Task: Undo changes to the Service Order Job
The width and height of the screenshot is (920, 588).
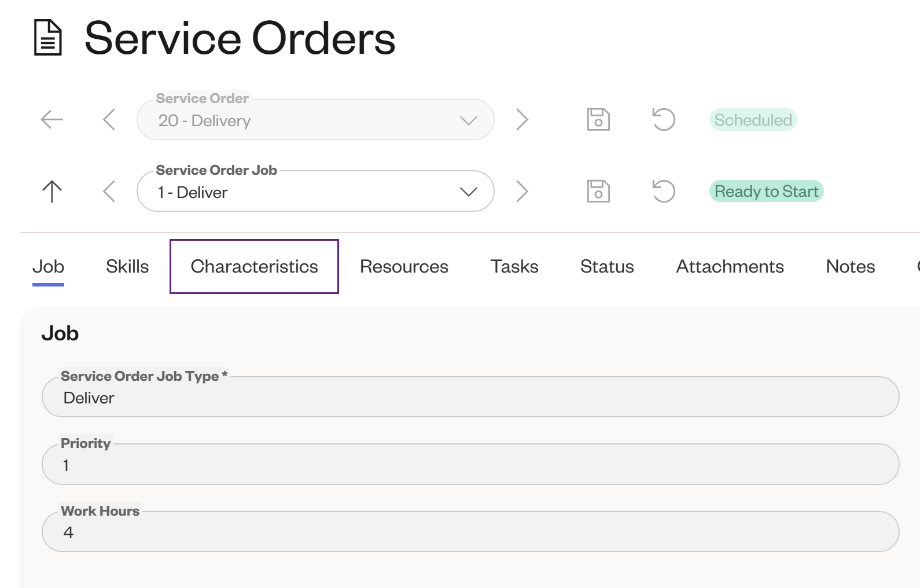Action: (664, 192)
